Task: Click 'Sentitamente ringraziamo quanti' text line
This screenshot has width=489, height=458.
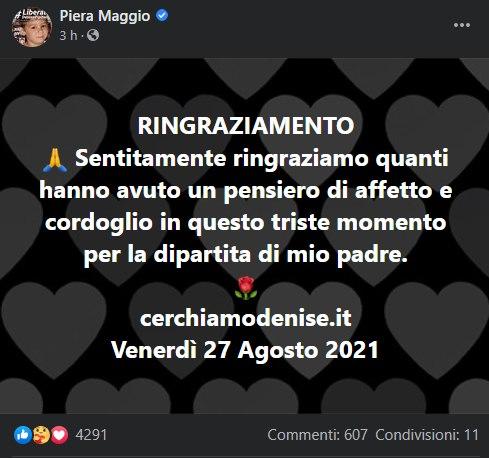Action: click(x=261, y=159)
